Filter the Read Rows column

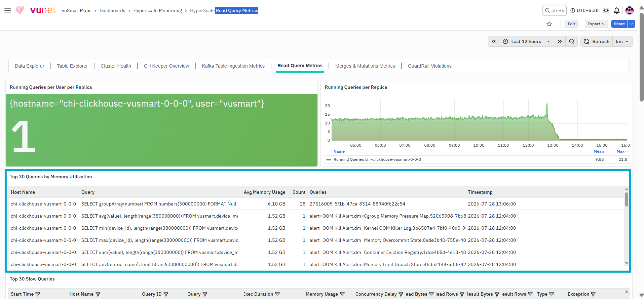462,294
